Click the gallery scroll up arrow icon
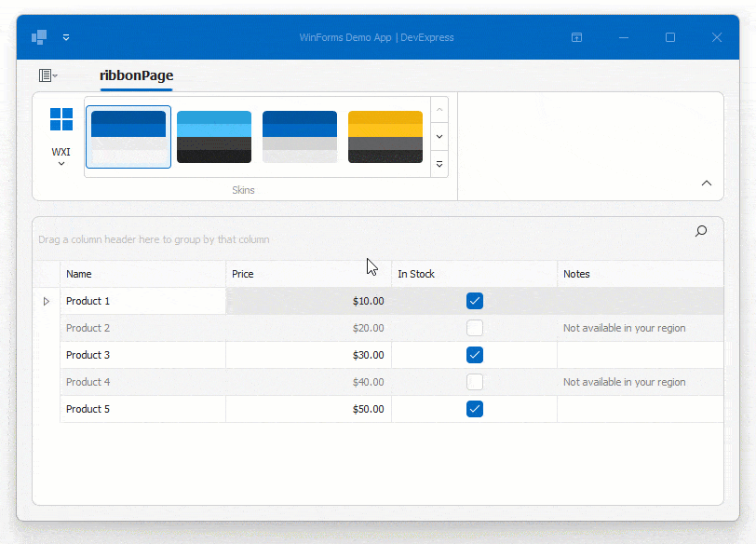The width and height of the screenshot is (756, 544). tap(439, 109)
